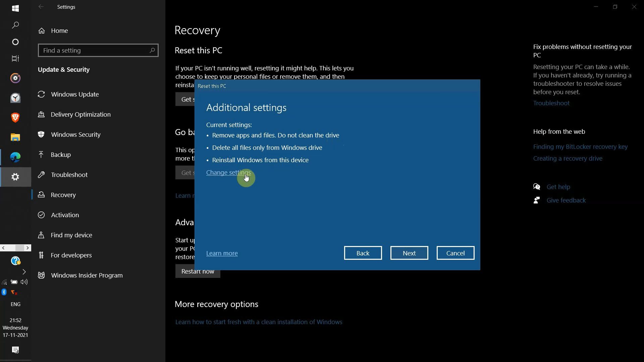Viewport: 644px width, 362px height.
Task: Open Windows Start menu icon
Action: [15, 8]
